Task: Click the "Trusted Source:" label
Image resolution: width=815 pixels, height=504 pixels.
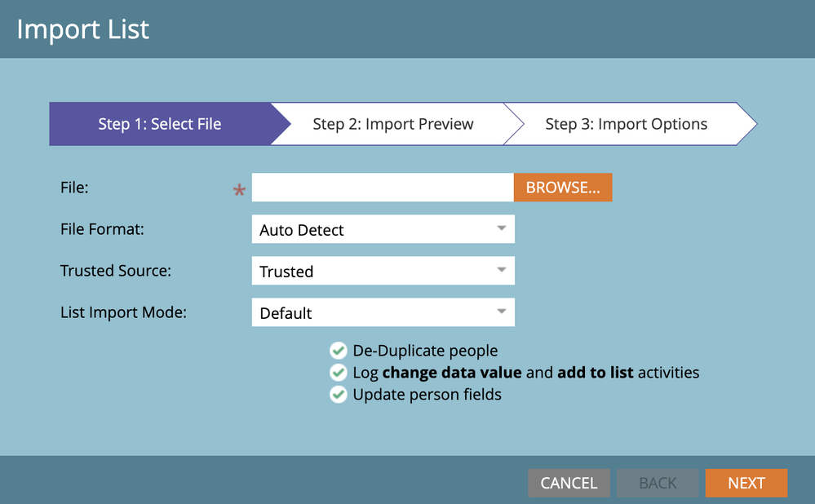Action: click(x=116, y=271)
